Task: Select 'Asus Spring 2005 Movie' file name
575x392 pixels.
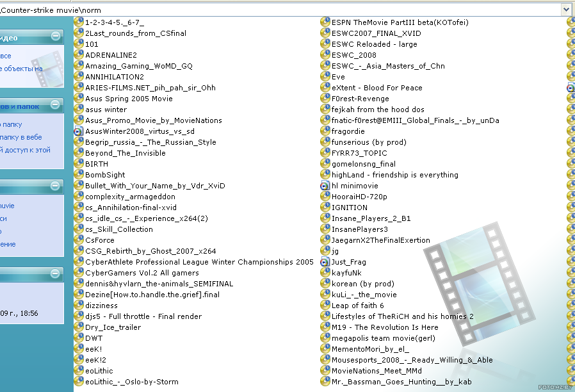Action: (x=129, y=99)
